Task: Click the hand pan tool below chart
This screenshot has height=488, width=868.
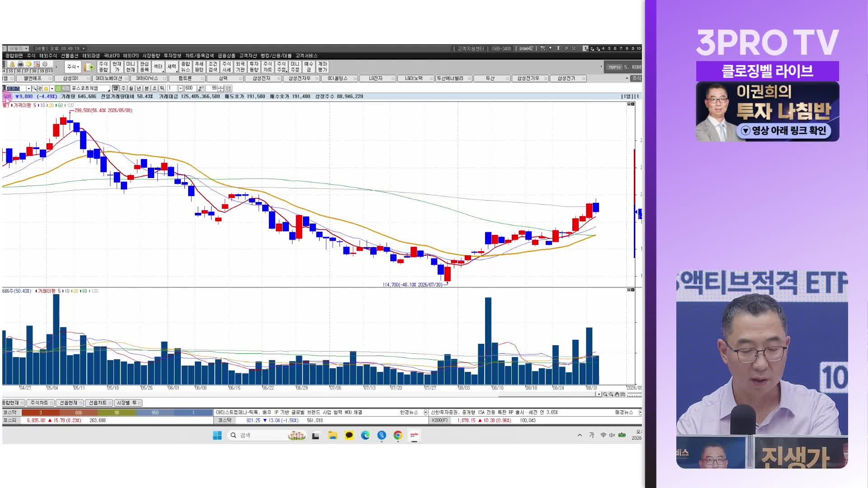Action: [617, 394]
